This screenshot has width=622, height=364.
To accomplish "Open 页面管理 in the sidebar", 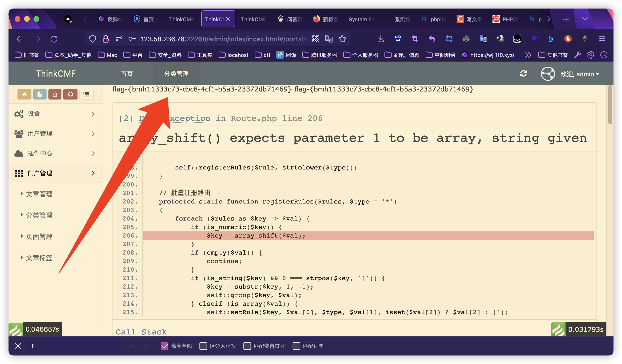I will [x=39, y=237].
